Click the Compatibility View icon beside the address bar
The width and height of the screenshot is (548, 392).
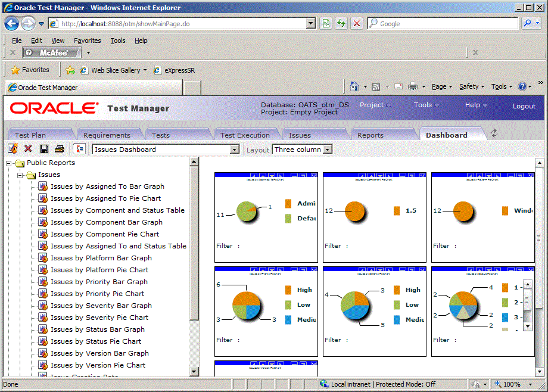point(326,23)
